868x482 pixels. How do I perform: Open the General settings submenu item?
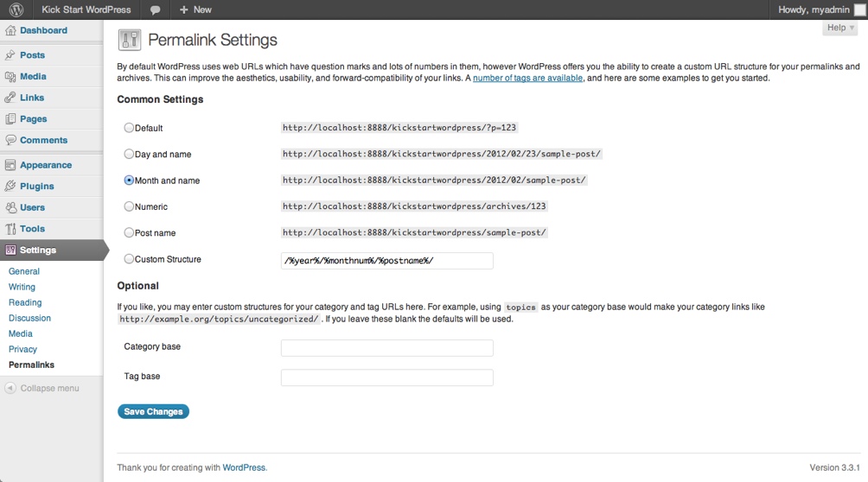[24, 271]
